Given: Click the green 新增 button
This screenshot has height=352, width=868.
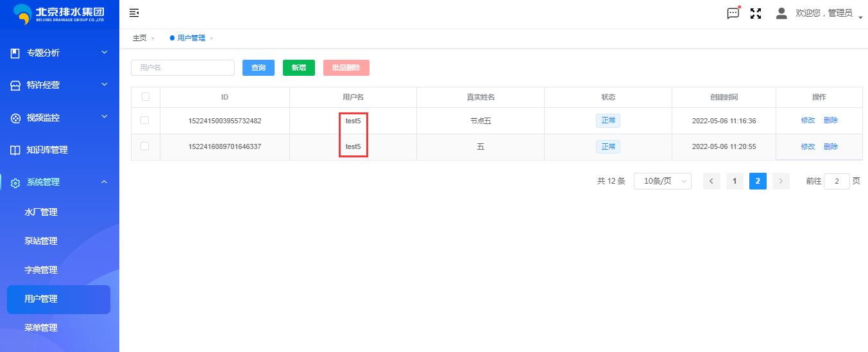Looking at the screenshot, I should [x=298, y=67].
